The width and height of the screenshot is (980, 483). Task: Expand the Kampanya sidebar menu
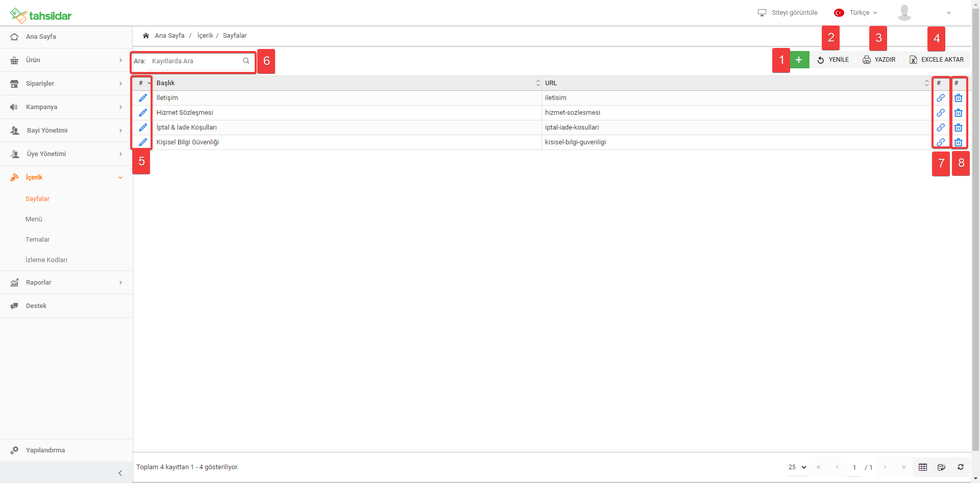point(66,107)
